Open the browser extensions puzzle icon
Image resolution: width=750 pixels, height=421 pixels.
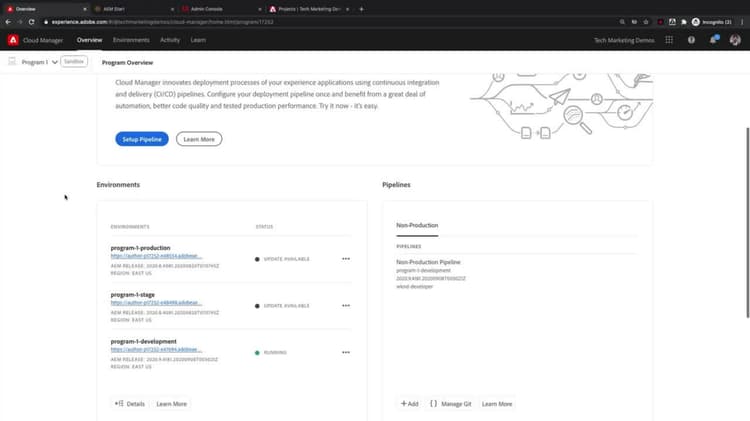(684, 22)
